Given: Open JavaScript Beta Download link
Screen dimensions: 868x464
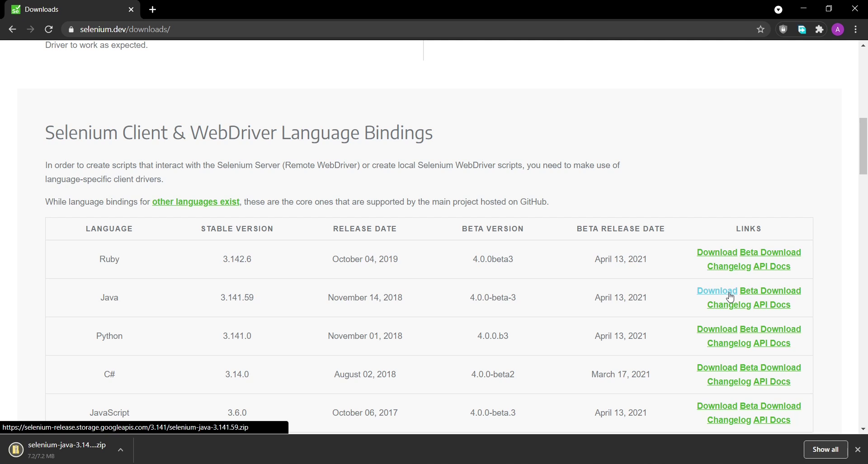Looking at the screenshot, I should (770, 406).
